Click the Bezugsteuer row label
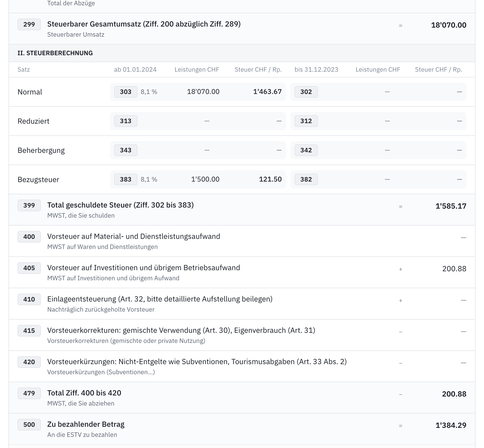Screen dimensions: 484x448 tap(38, 179)
